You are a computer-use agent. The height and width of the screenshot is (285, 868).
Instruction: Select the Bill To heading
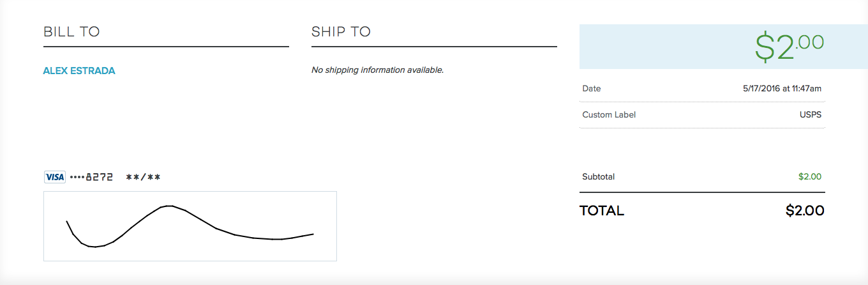tap(71, 32)
